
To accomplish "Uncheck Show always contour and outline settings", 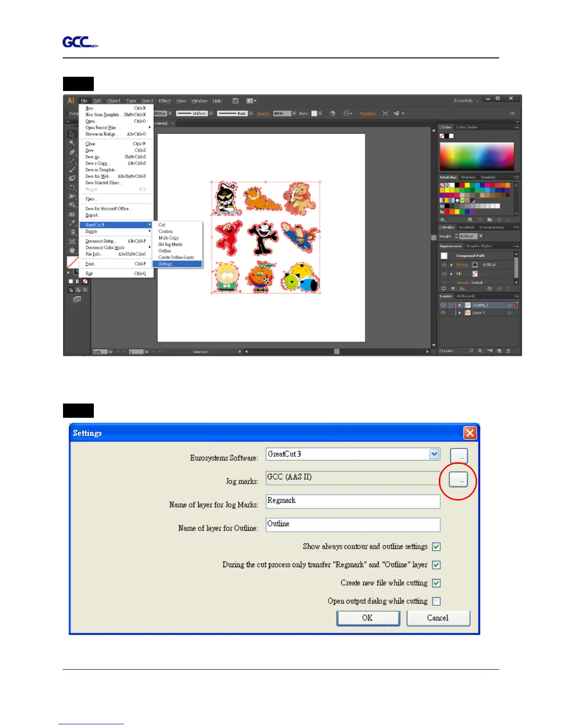I will (437, 547).
